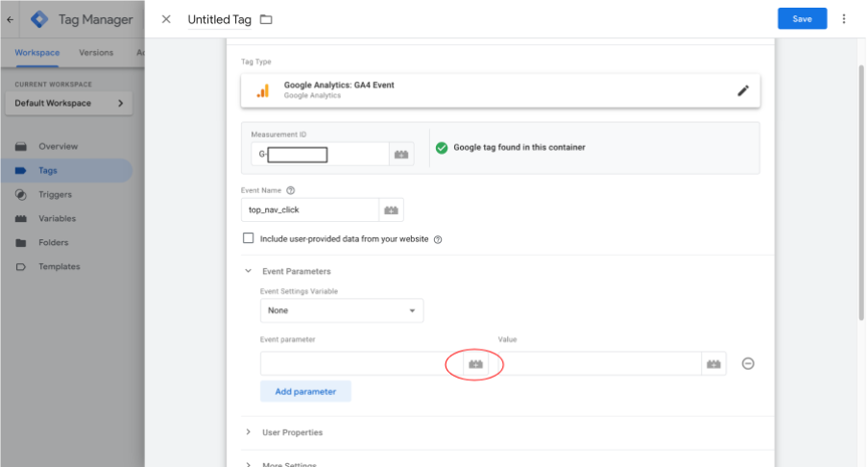The image size is (868, 467).
Task: Click the Templates icon in sidebar
Action: 21,267
